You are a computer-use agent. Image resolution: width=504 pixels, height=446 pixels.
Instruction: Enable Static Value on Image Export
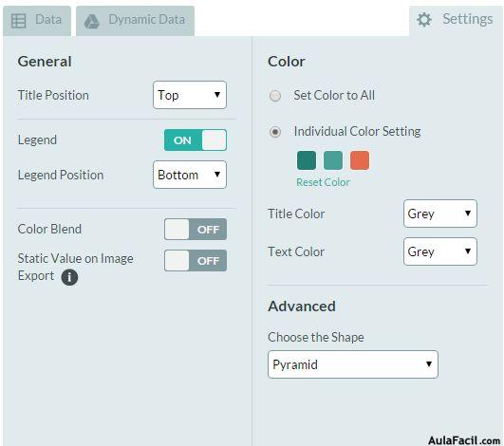pos(196,261)
